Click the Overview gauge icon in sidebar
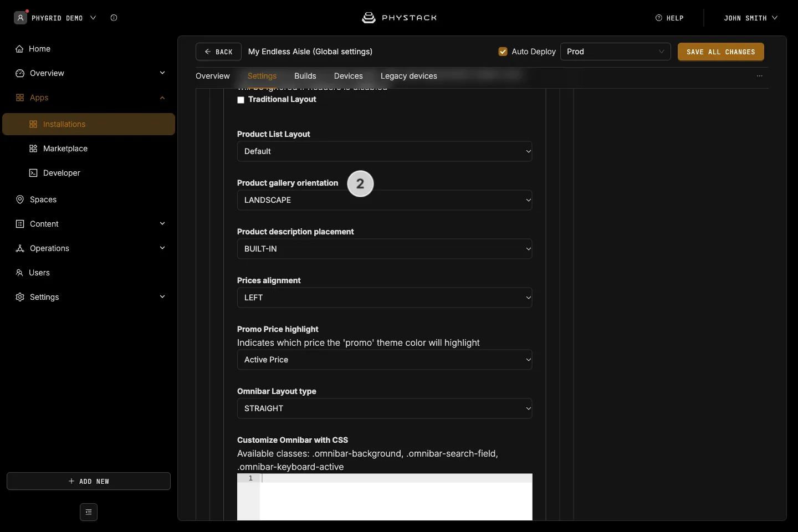The image size is (798, 532). coord(20,73)
